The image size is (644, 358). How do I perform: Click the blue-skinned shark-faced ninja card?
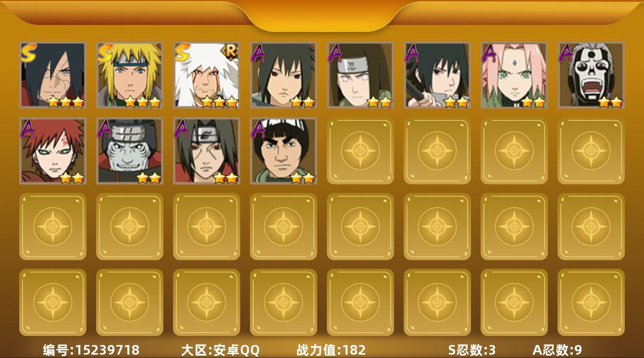130,151
